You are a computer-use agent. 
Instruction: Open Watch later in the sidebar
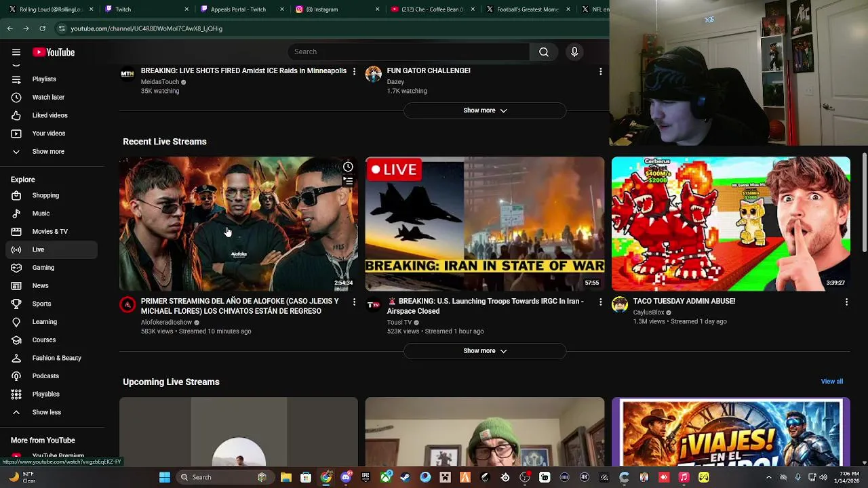[x=51, y=97]
